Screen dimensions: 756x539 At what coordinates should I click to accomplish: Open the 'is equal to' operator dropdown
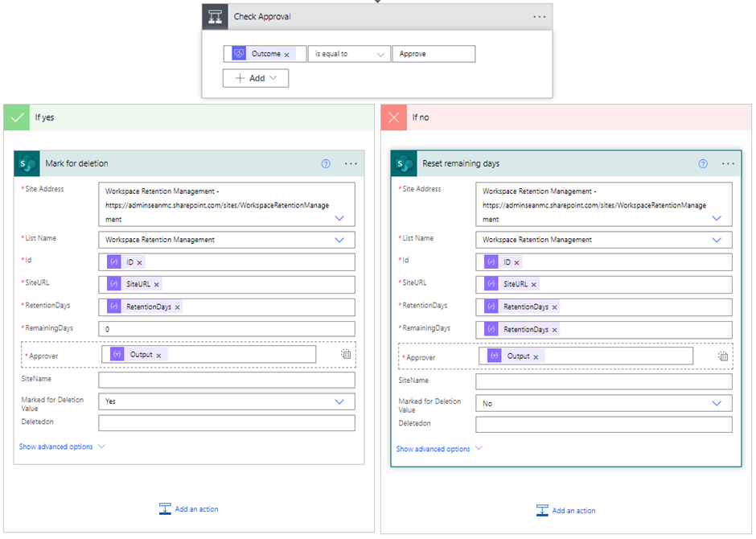pyautogui.click(x=349, y=54)
